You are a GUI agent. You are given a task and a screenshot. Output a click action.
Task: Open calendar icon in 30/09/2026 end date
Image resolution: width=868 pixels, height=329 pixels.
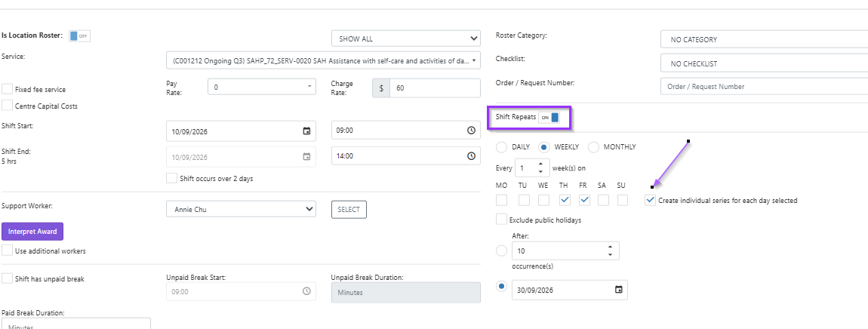point(619,290)
